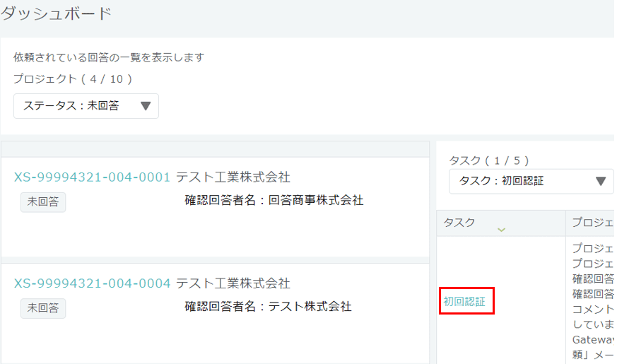Click 確認回答者名：テスト株式会社 text
The image size is (617, 364).
coord(269,307)
